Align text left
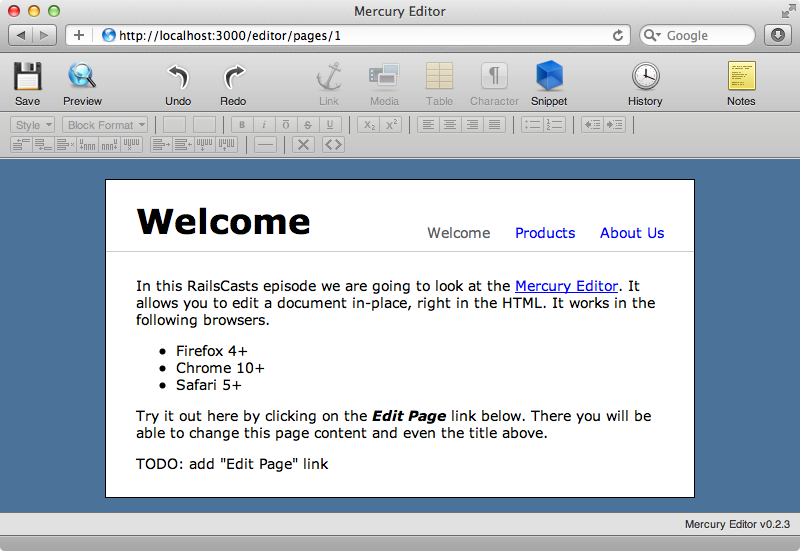 pos(428,125)
